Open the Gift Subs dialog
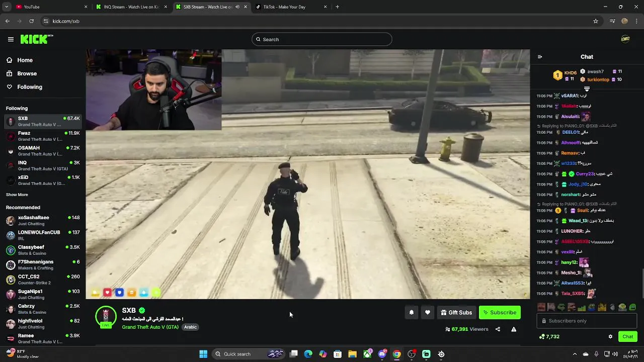The width and height of the screenshot is (644, 362). pos(456,312)
